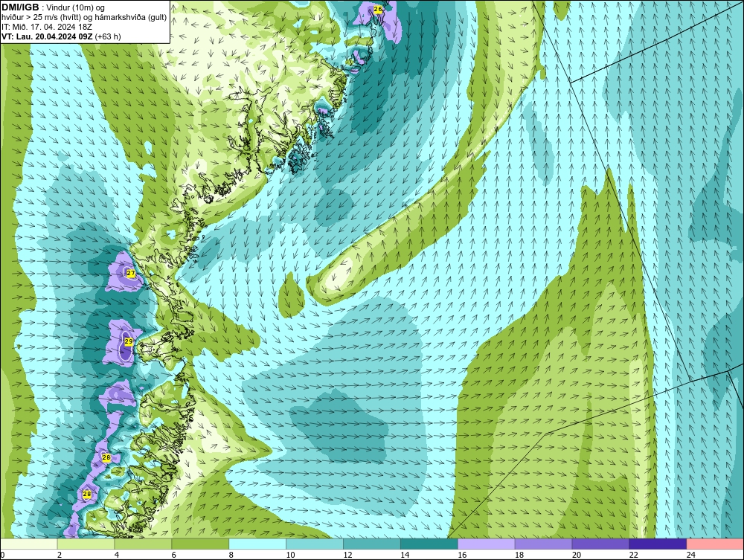
Task: Click the 10–12 m/s turquoise legend swatch
Action: (315, 544)
